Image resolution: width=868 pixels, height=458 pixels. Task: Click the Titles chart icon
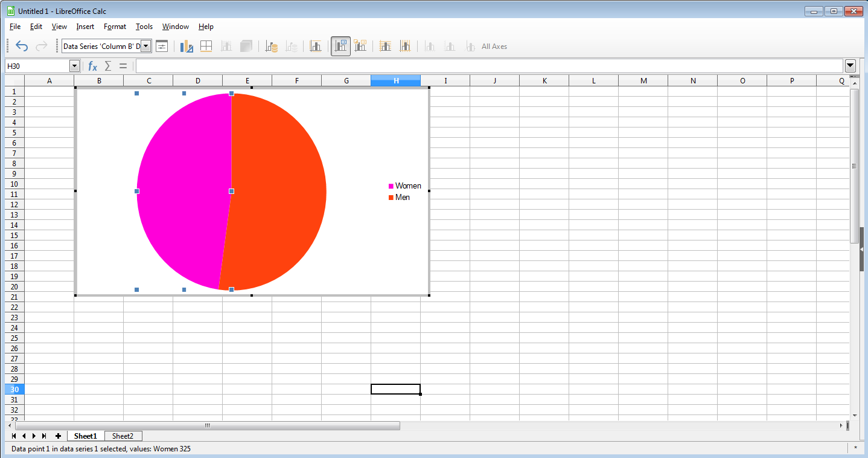click(x=316, y=46)
